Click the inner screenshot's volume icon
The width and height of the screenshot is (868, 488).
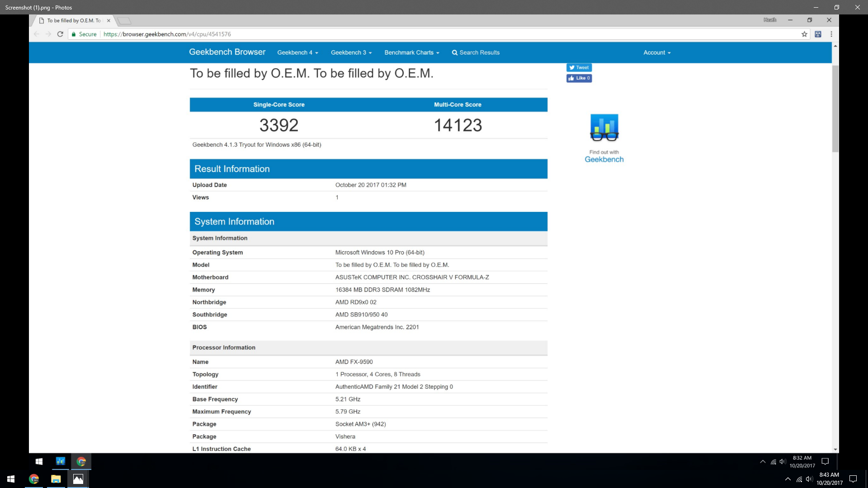click(782, 461)
